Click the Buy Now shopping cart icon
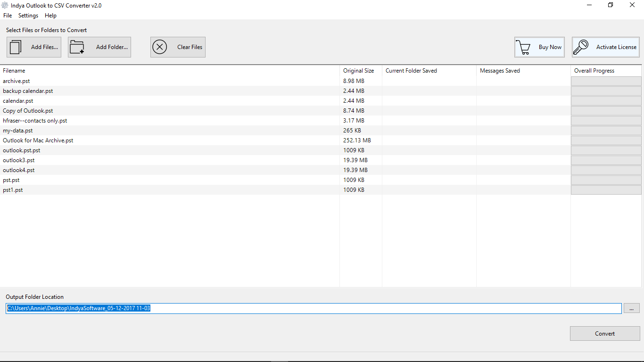This screenshot has width=644, height=362. click(523, 47)
